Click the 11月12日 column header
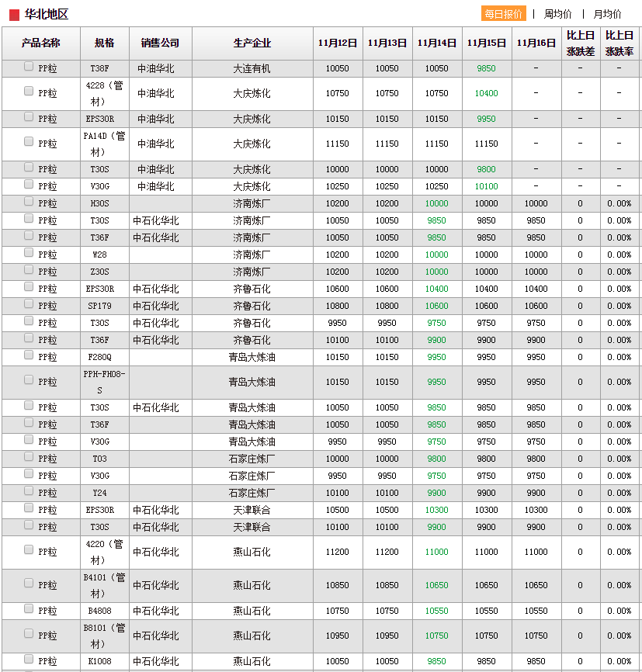The width and height of the screenshot is (642, 672). coord(338,43)
